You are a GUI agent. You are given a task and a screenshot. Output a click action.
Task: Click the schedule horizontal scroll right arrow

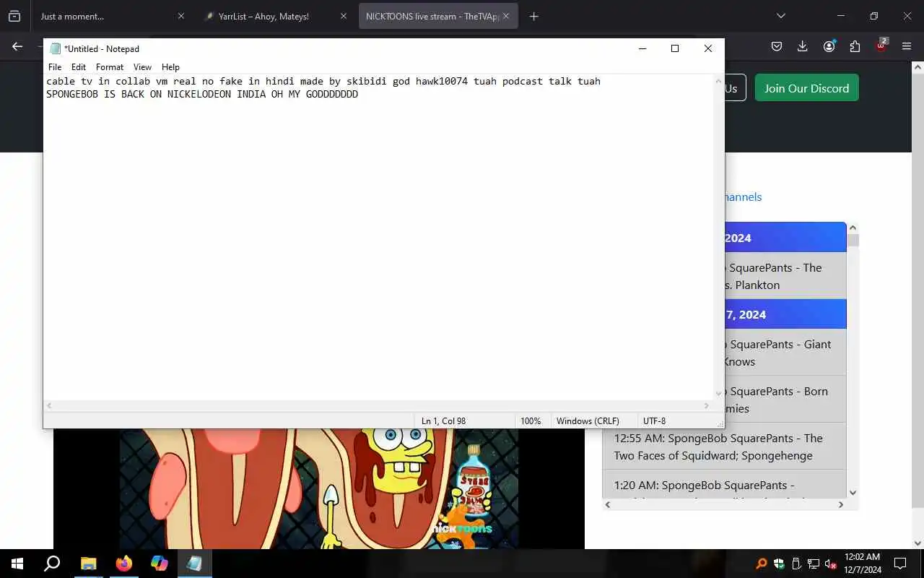(x=840, y=504)
